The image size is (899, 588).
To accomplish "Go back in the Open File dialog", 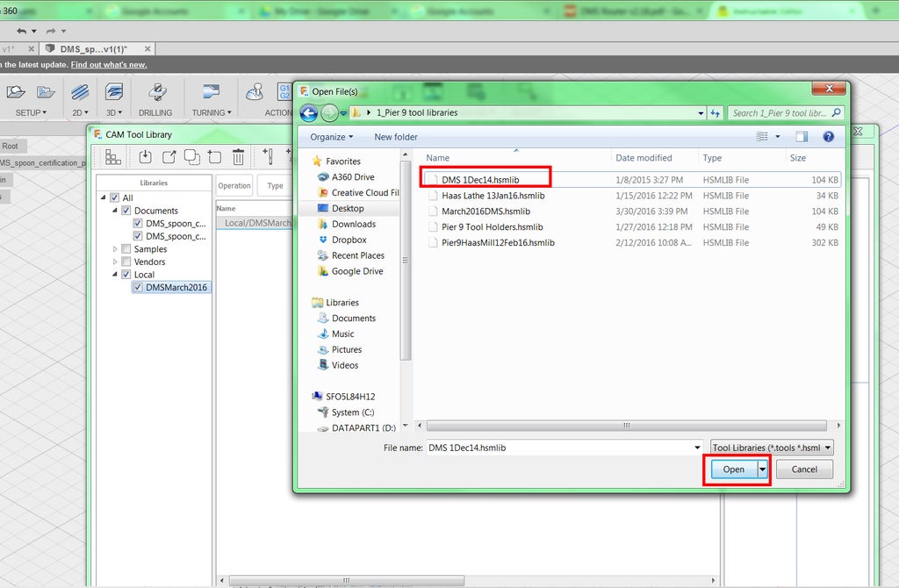I will tap(309, 113).
